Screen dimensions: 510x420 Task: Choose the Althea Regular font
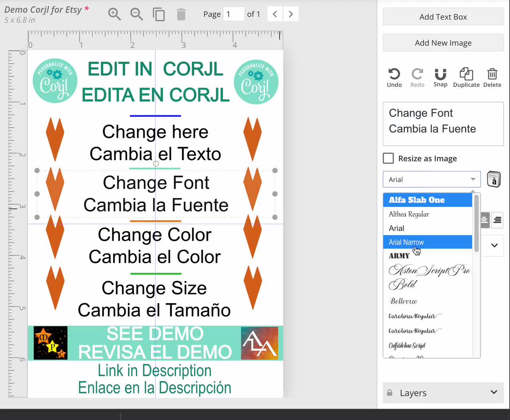[428, 214]
